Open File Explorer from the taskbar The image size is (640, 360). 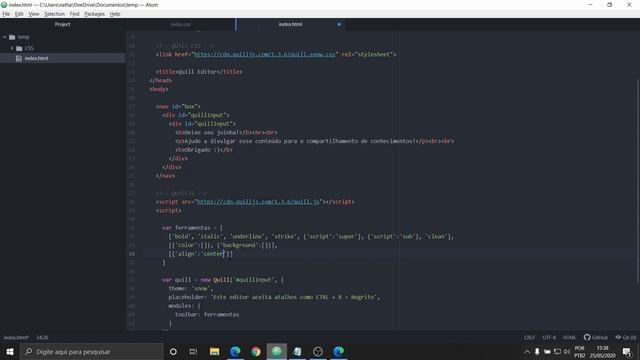click(215, 351)
